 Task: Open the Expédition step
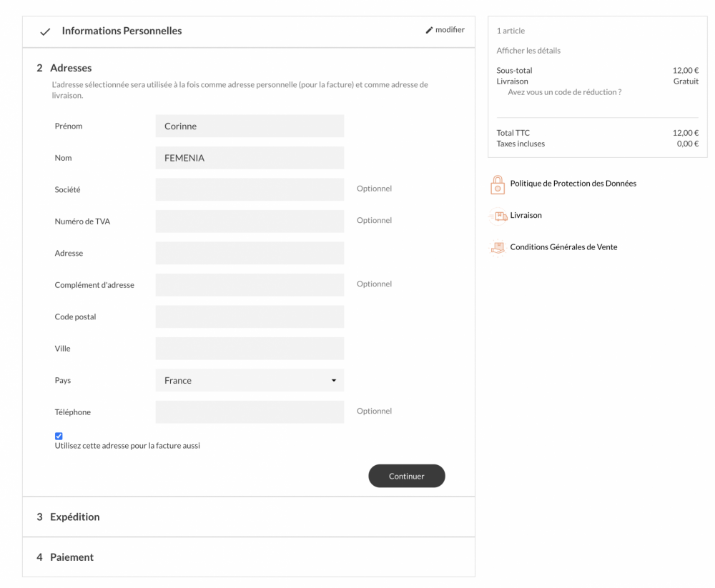[x=75, y=517]
